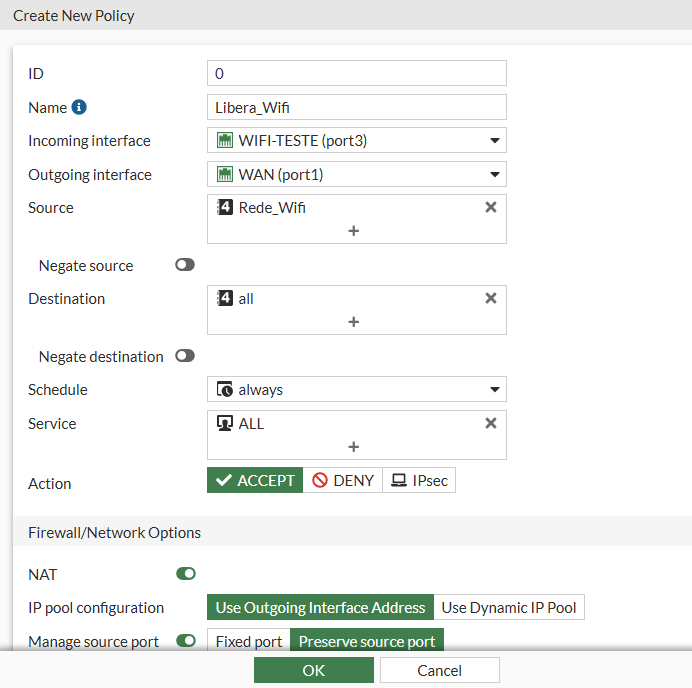Disable the Manage source port switch
Screen dimensions: 692x688
[185, 641]
